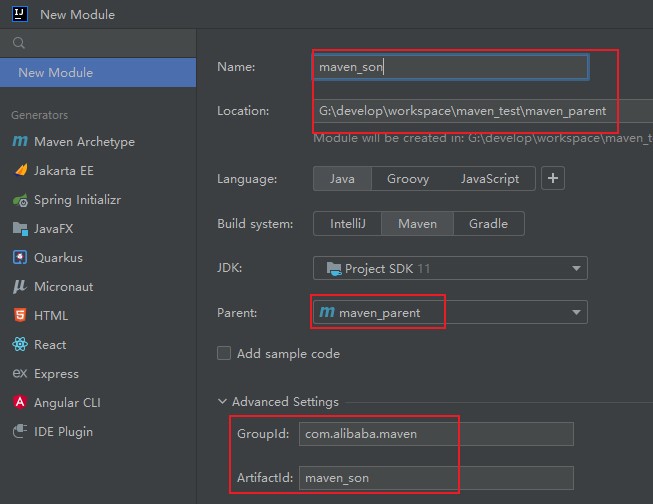The height and width of the screenshot is (504, 653).
Task: Click the Jakarta EE sail icon
Action: click(x=20, y=170)
